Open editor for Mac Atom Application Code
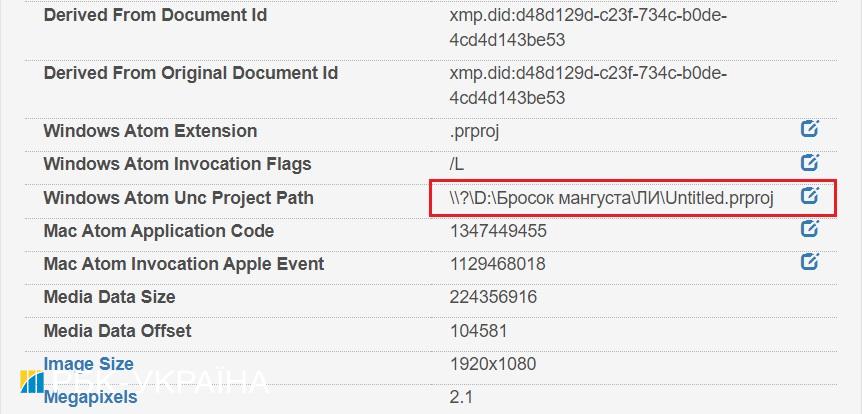 point(809,229)
